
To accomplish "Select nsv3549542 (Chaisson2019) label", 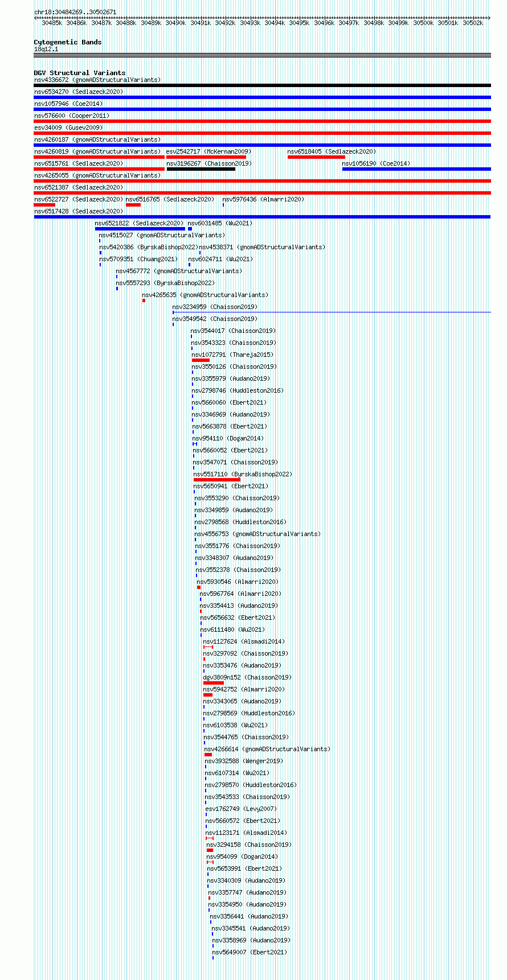I will [x=215, y=319].
